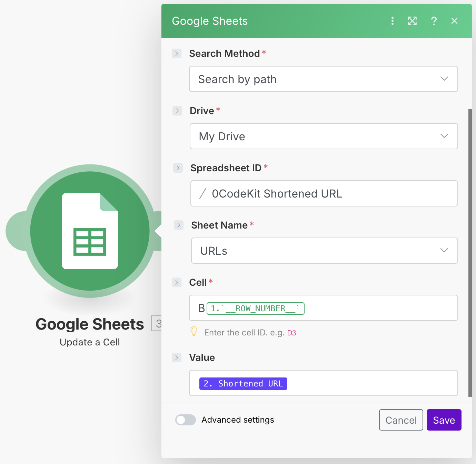Click the Spreadsheet ID label
Image resolution: width=476 pixels, height=464 pixels.
226,168
